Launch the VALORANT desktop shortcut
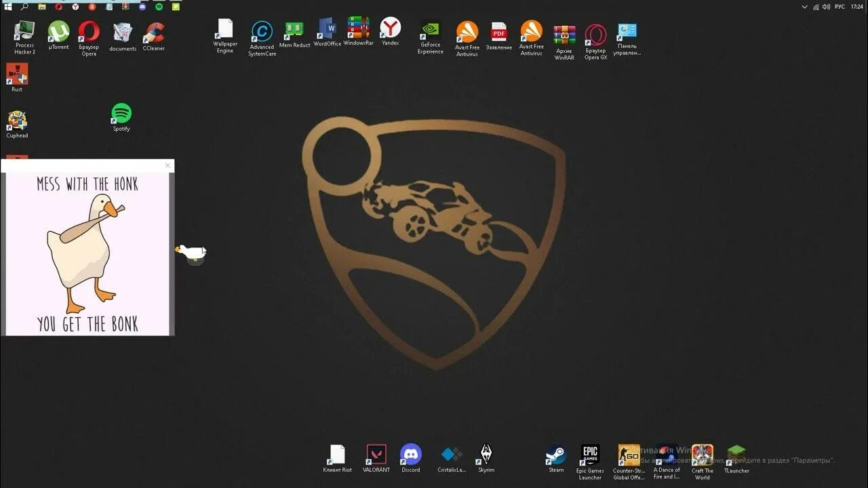This screenshot has width=868, height=488. (x=376, y=459)
